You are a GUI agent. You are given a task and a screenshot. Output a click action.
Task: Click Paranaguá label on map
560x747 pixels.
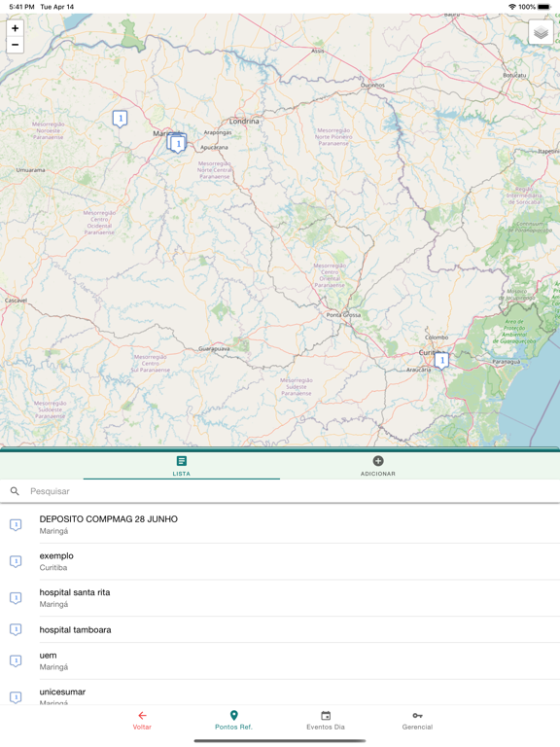[x=507, y=362]
